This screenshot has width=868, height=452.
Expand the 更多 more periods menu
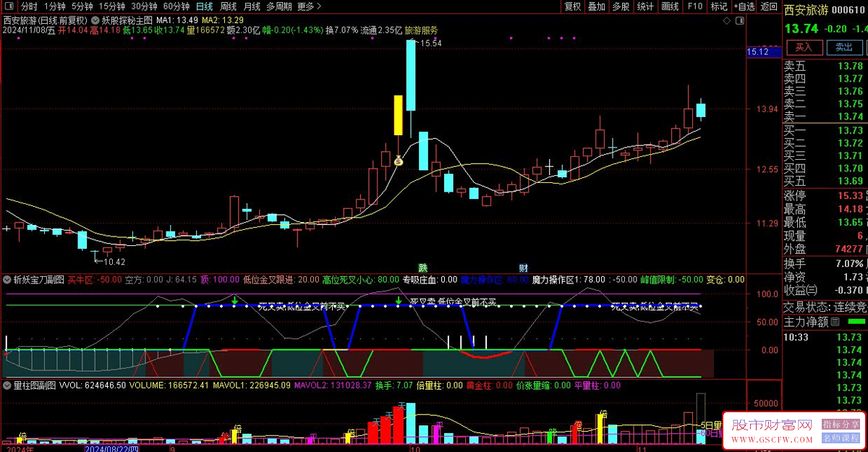pos(309,7)
